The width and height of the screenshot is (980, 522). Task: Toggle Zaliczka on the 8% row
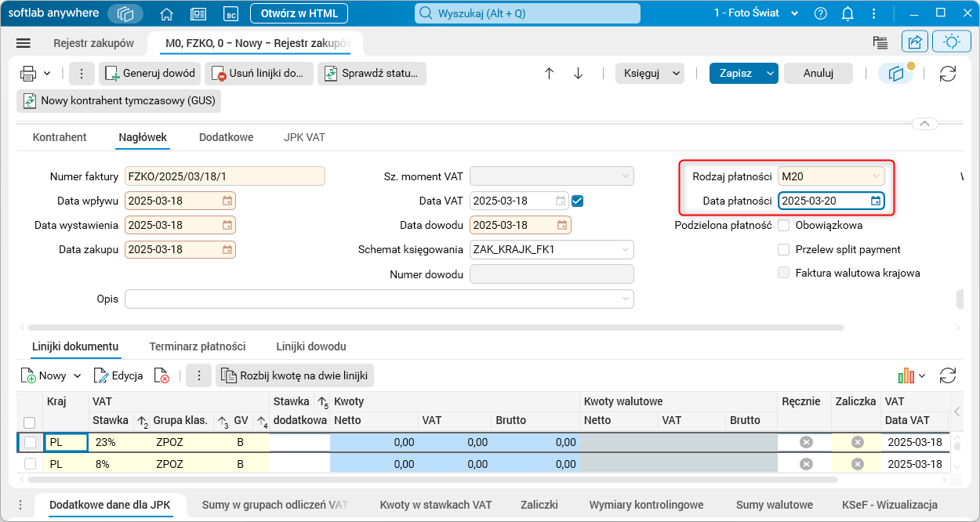(858, 463)
